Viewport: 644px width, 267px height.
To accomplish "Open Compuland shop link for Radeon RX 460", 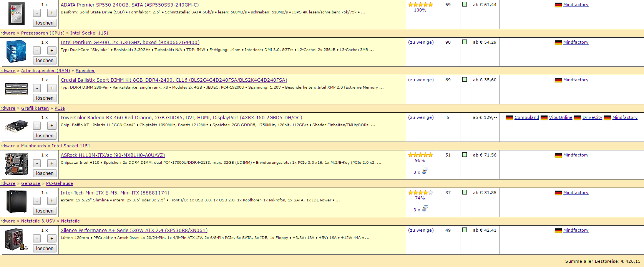I will (526, 117).
